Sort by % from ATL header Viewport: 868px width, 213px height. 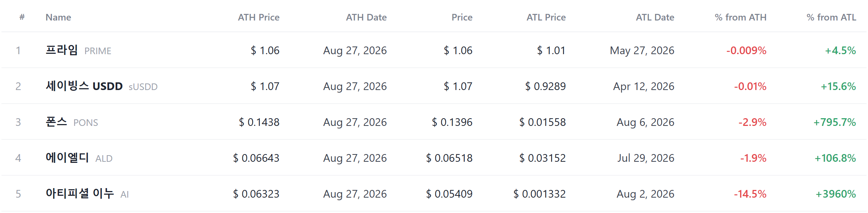click(831, 17)
